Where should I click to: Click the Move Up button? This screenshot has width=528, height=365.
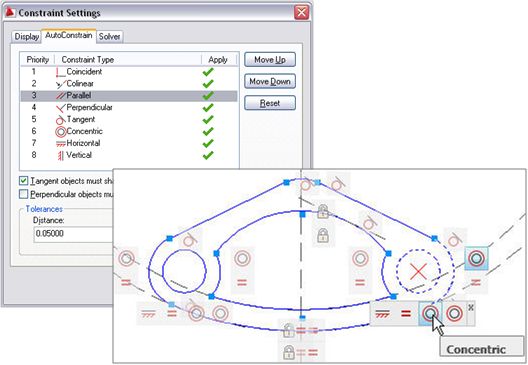pyautogui.click(x=270, y=60)
